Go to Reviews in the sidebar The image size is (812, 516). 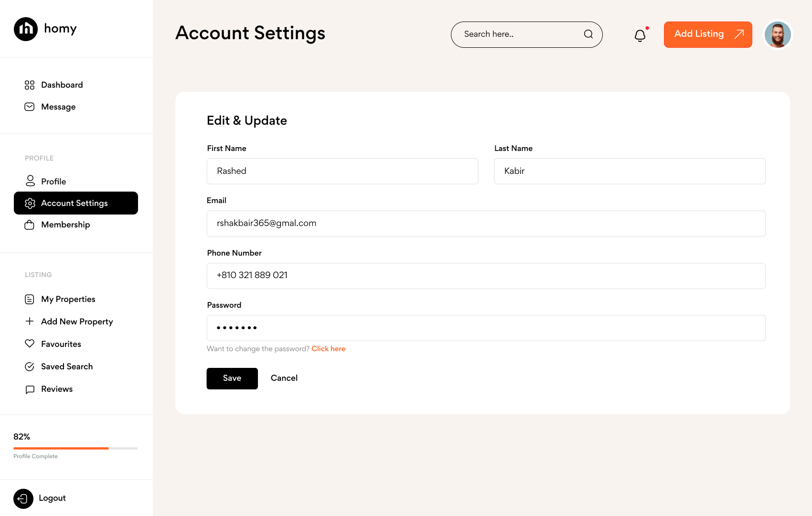coord(56,389)
